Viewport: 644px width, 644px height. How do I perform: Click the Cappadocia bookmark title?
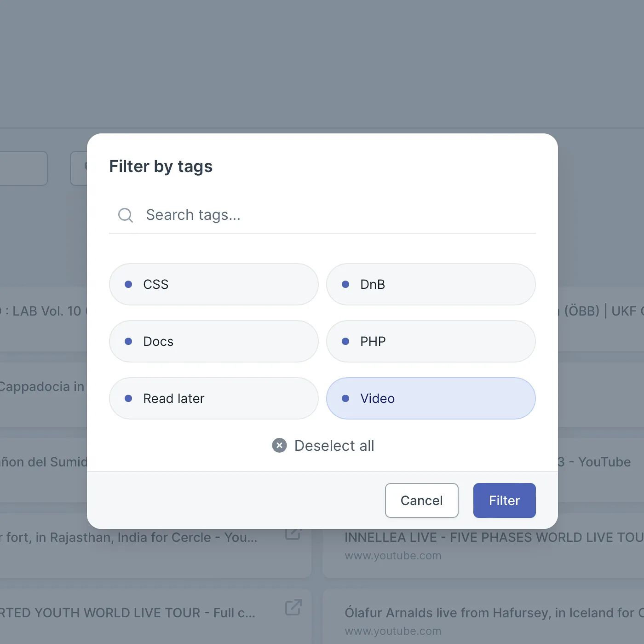(x=42, y=386)
